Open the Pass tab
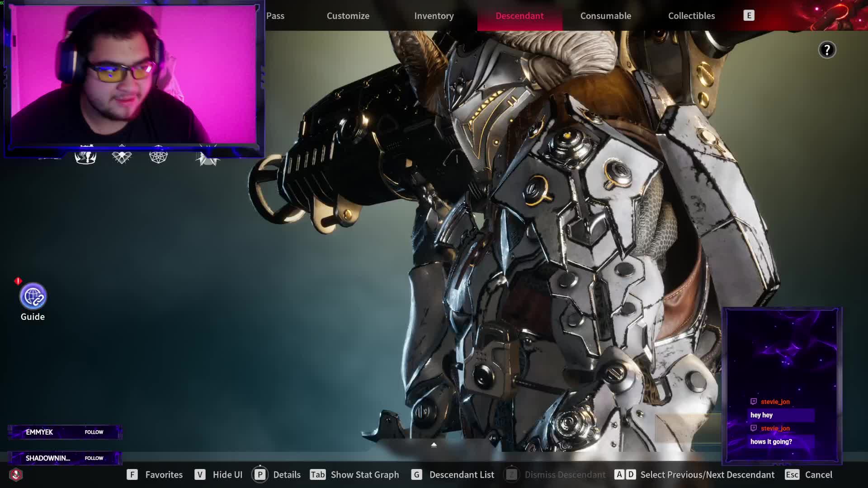Image resolution: width=868 pixels, height=488 pixels. 275,16
